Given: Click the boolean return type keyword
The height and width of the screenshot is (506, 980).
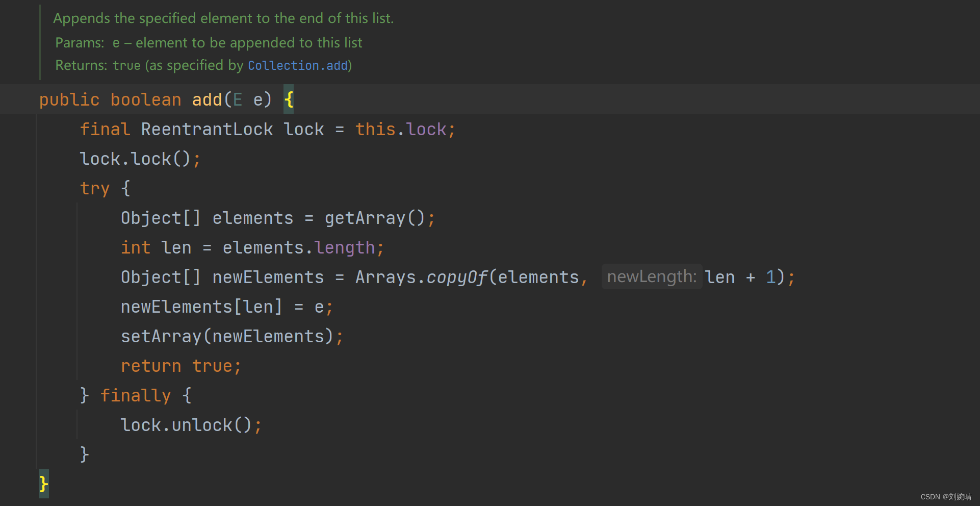Looking at the screenshot, I should click(x=146, y=99).
